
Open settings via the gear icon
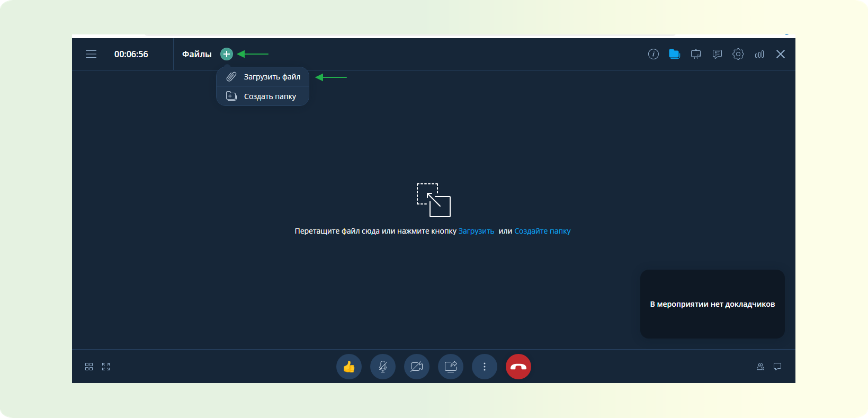tap(738, 54)
